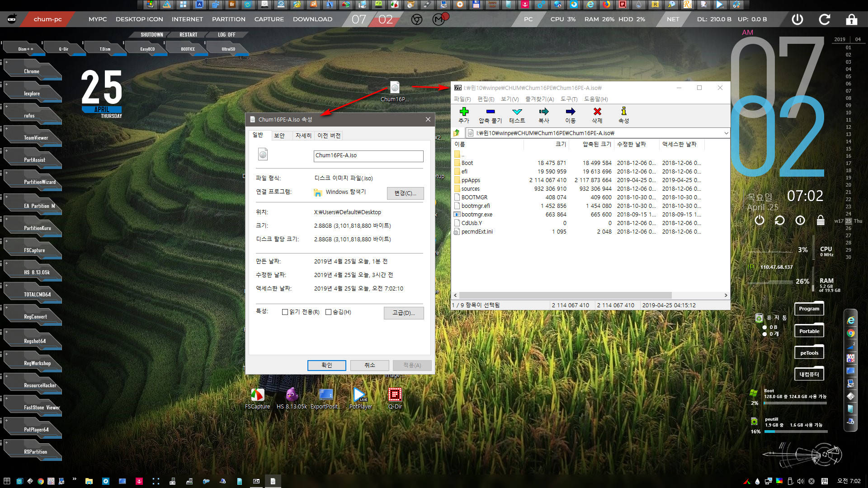Open the 도구(T) menu in 7-Zip

point(569,99)
